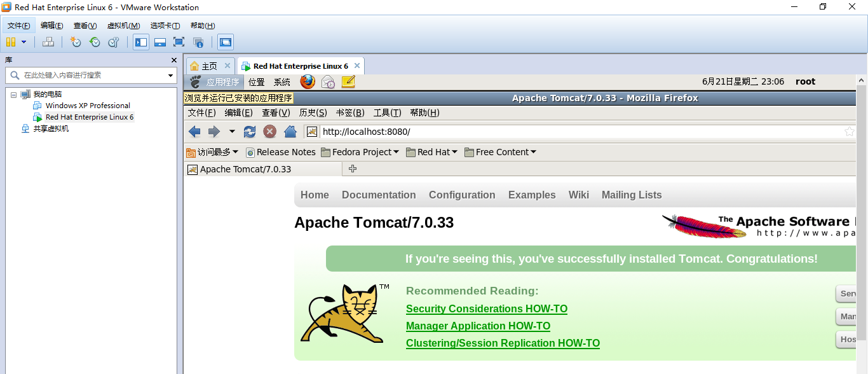Open VMware 选项卡(T) menu

165,25
